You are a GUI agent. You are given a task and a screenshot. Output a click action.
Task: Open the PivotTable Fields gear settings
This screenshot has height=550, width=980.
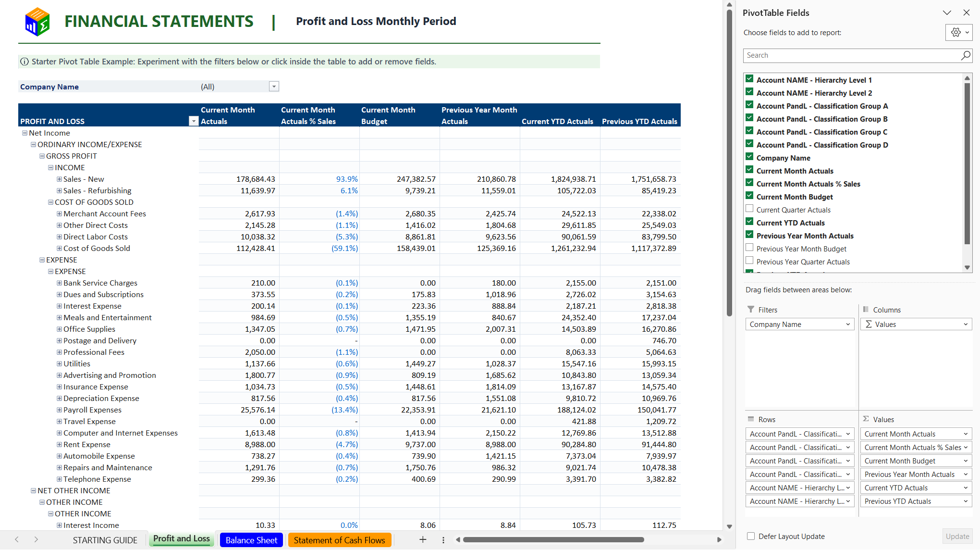tap(958, 33)
